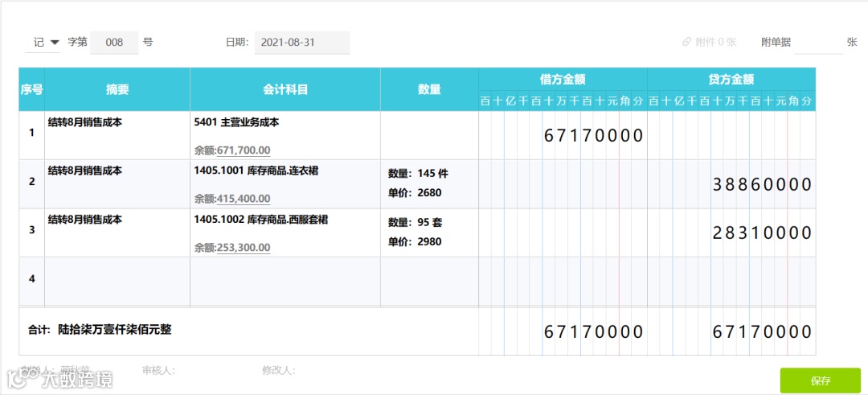Click the 修改人 label

[x=279, y=370]
